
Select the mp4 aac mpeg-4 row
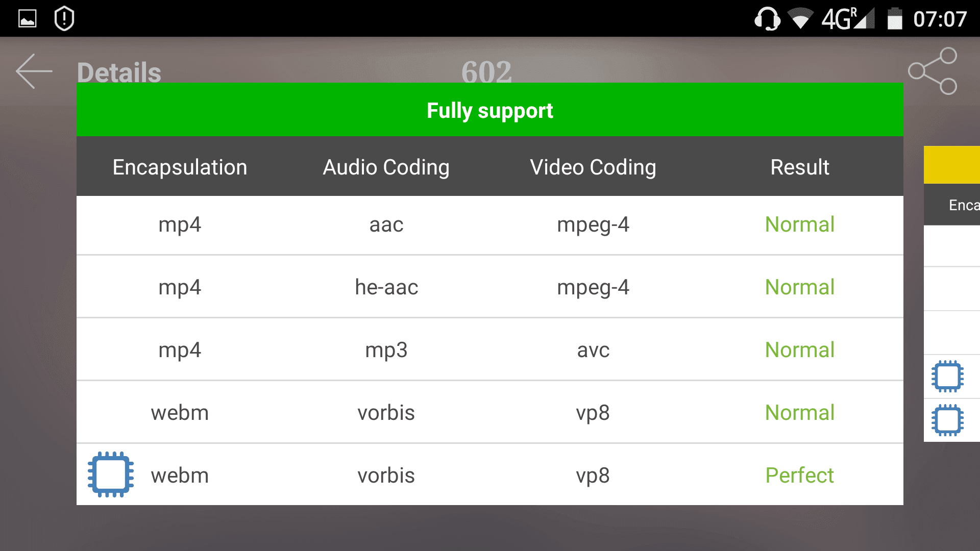(490, 225)
